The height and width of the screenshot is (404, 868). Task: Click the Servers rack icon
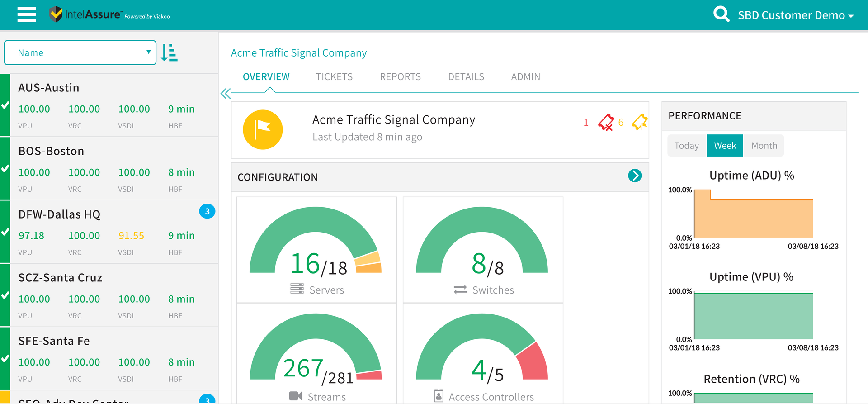(x=297, y=289)
